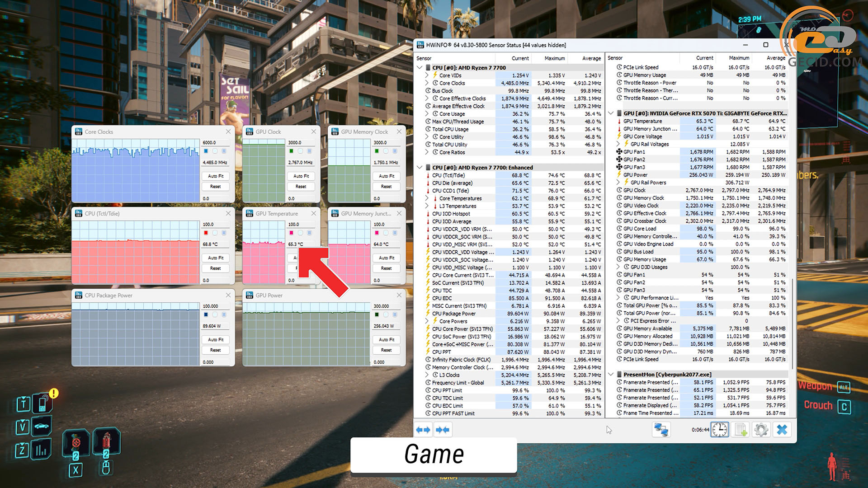Click the GPU Temperature graph window icon
Screen dimensions: 868x488
[x=250, y=213]
